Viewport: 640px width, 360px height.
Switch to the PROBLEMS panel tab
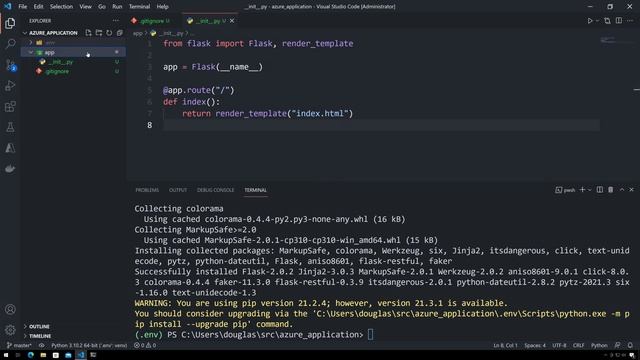tap(147, 190)
